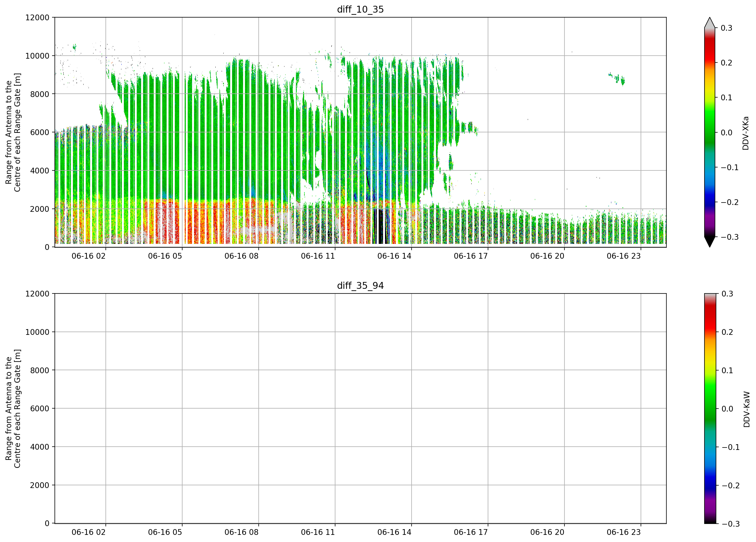Click the 12000 y-tick of diff_10_35 plot

click(x=37, y=17)
